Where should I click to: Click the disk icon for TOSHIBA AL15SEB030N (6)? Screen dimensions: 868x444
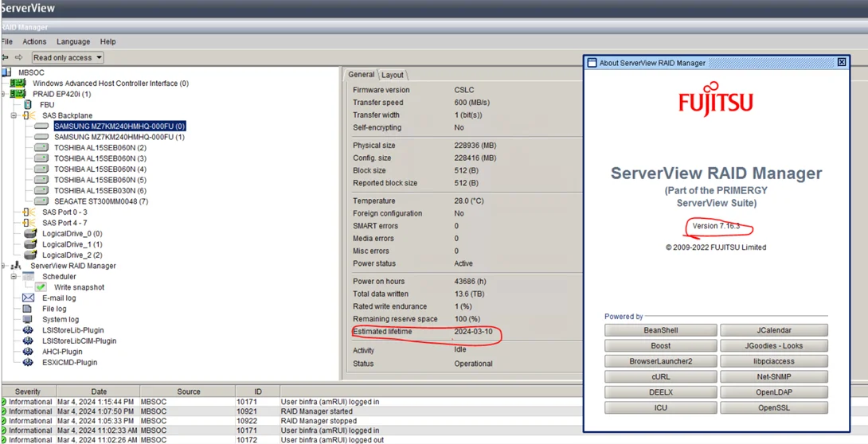click(41, 190)
